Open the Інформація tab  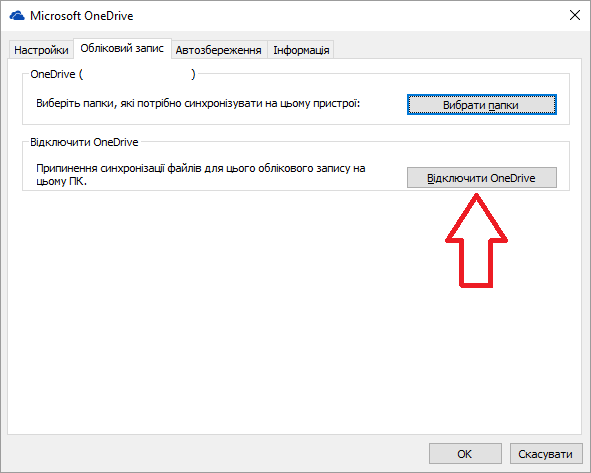click(x=301, y=50)
